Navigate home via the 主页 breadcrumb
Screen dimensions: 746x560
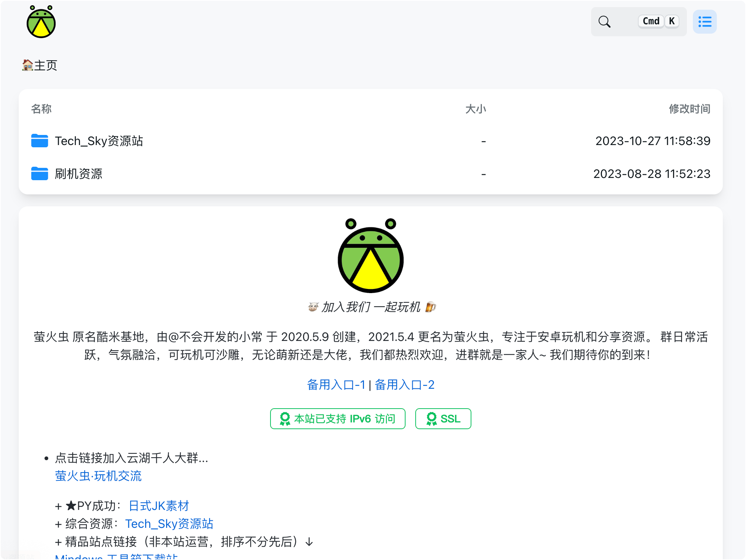click(x=45, y=65)
